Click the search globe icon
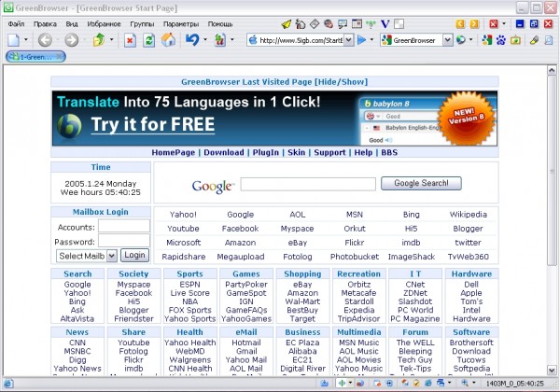The image size is (560, 392). click(x=461, y=40)
